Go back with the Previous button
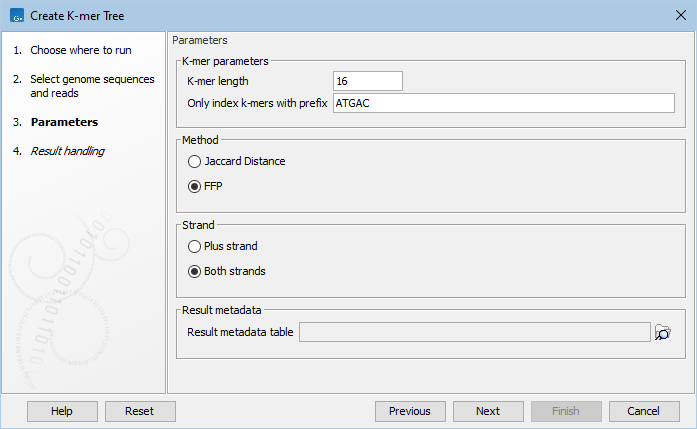The image size is (697, 429). 409,411
